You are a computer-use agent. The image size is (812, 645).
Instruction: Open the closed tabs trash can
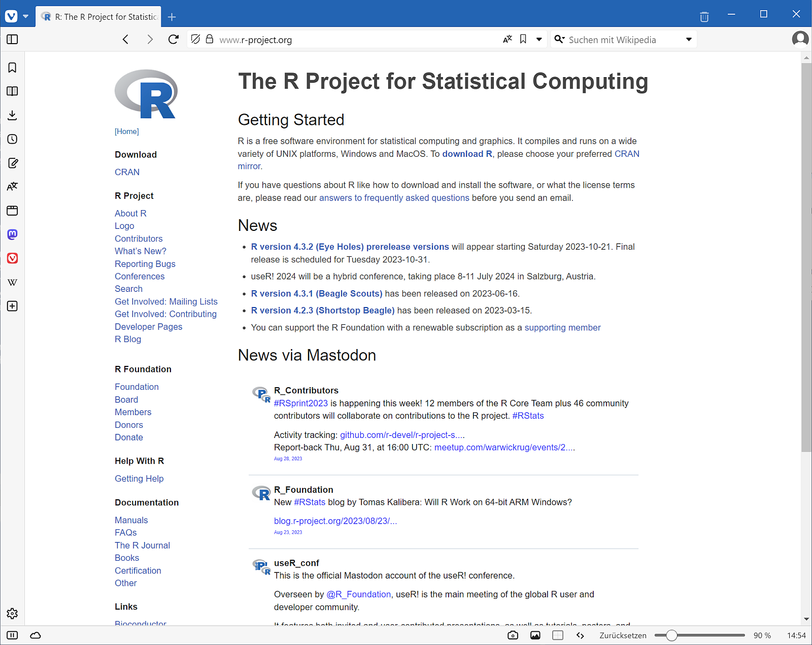[x=704, y=17]
